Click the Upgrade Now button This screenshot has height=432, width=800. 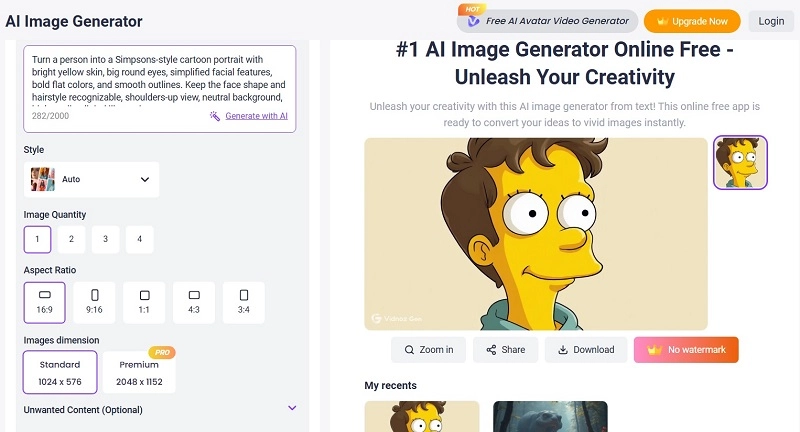tap(692, 21)
